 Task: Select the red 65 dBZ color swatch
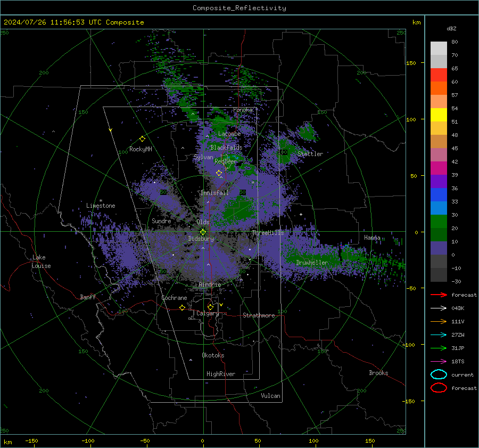pyautogui.click(x=439, y=75)
